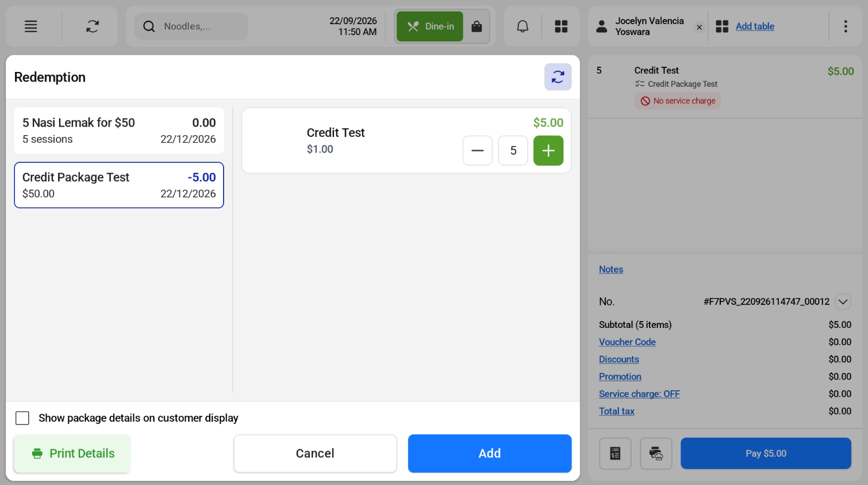868x485 pixels.
Task: Enable Show package details on customer display
Action: pyautogui.click(x=22, y=418)
